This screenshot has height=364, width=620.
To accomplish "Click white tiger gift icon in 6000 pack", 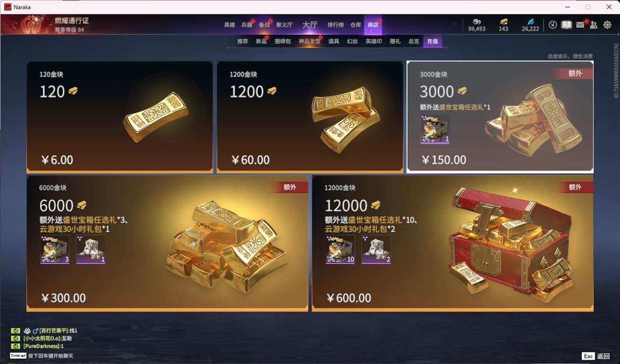I will pyautogui.click(x=91, y=249).
